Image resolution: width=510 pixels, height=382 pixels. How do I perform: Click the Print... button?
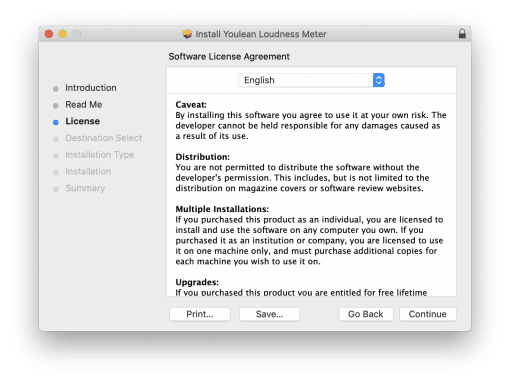click(x=200, y=314)
